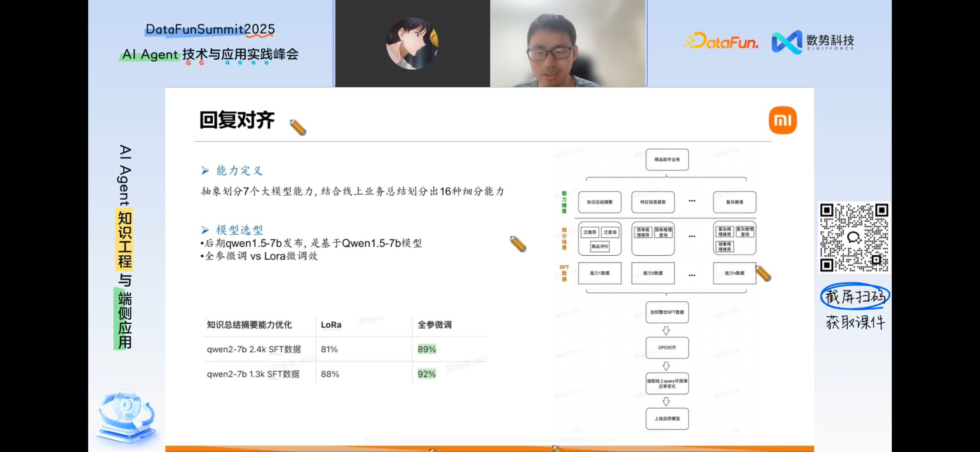Screen dimensions: 980x452
Task: Click the green highlighted 89% cell
Action: pos(427,349)
